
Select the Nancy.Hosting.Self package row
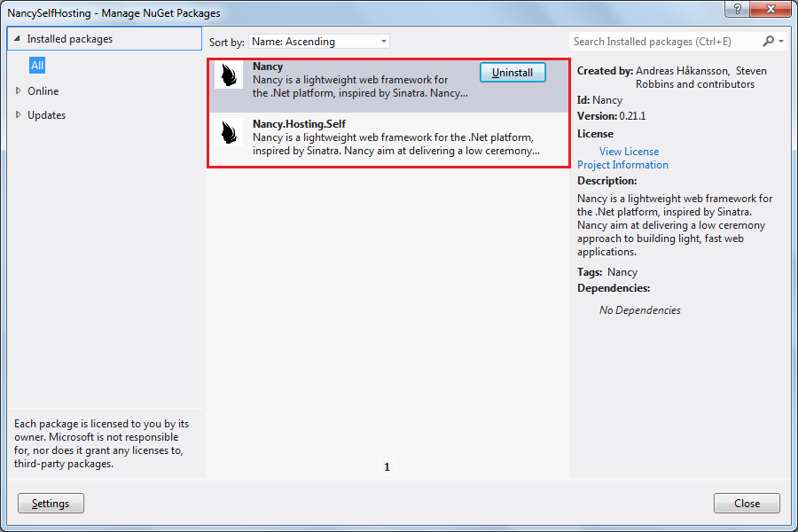[x=389, y=138]
